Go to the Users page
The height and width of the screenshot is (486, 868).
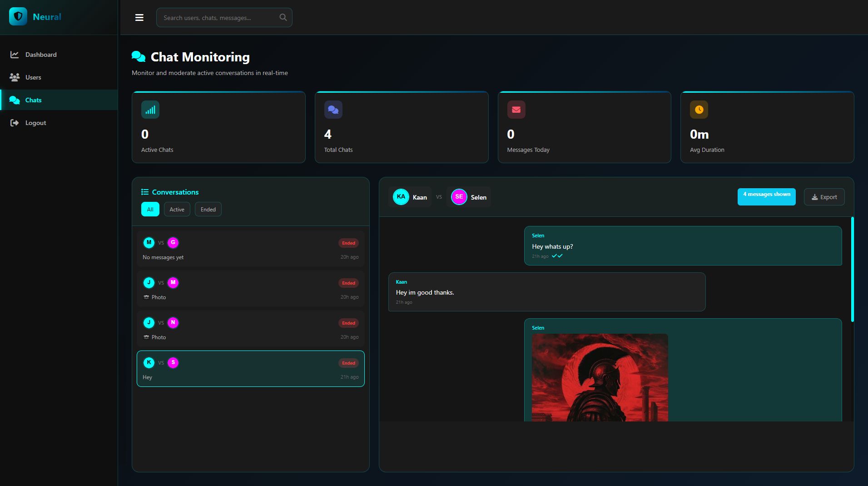pyautogui.click(x=59, y=77)
